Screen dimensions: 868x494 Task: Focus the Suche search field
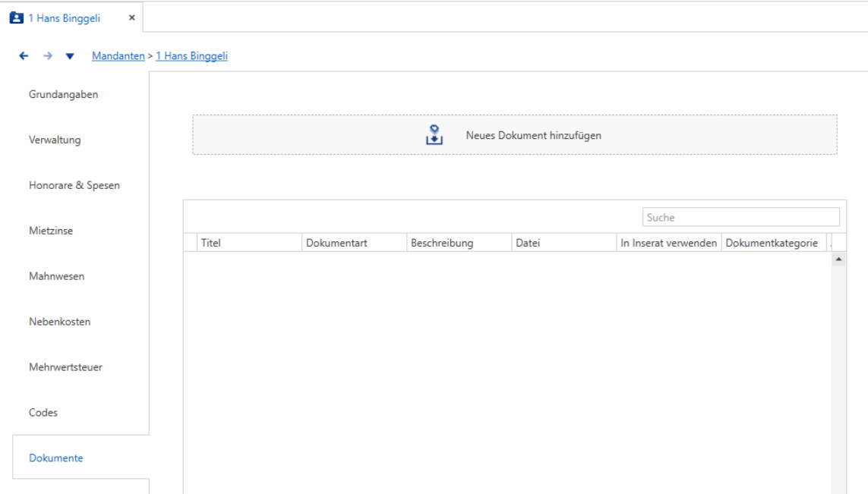click(x=740, y=217)
